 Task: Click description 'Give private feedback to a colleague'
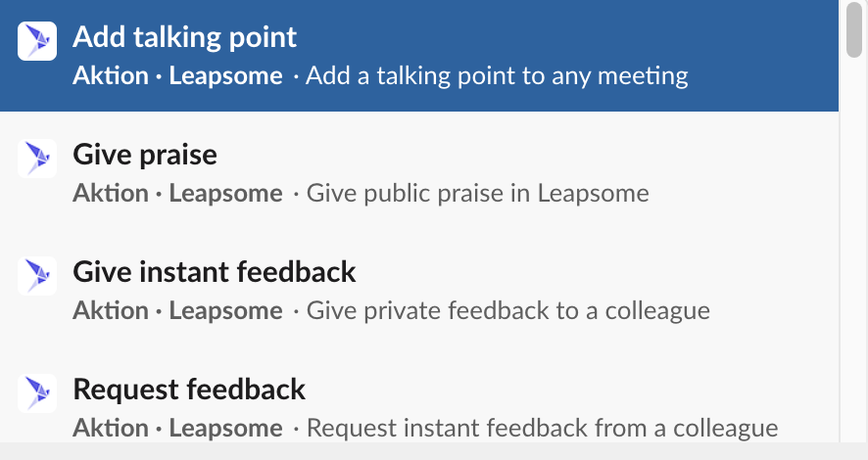(507, 310)
